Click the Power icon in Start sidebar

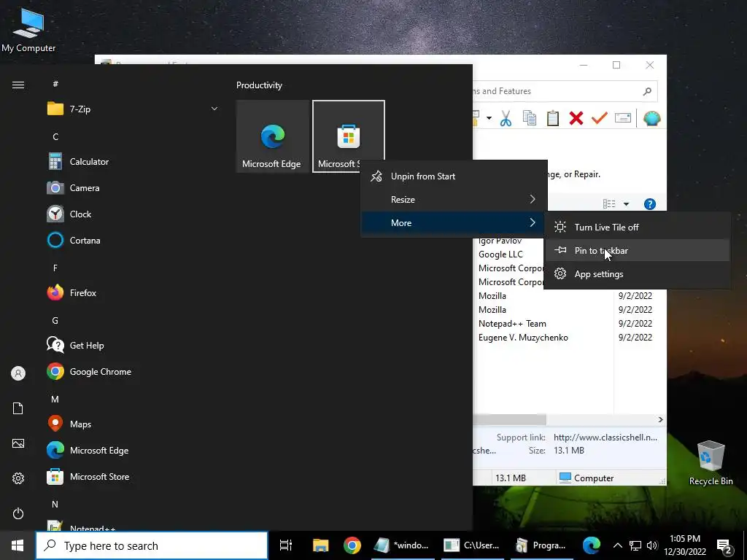click(18, 513)
